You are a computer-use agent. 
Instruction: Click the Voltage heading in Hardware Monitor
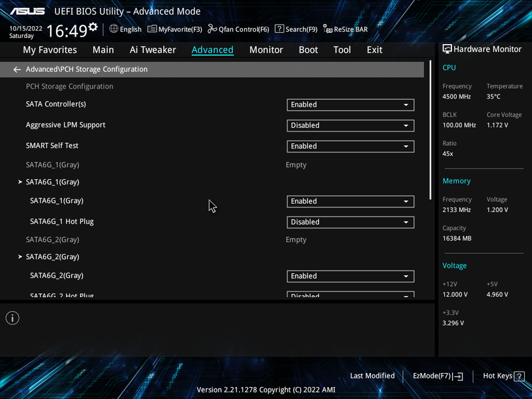(x=454, y=266)
